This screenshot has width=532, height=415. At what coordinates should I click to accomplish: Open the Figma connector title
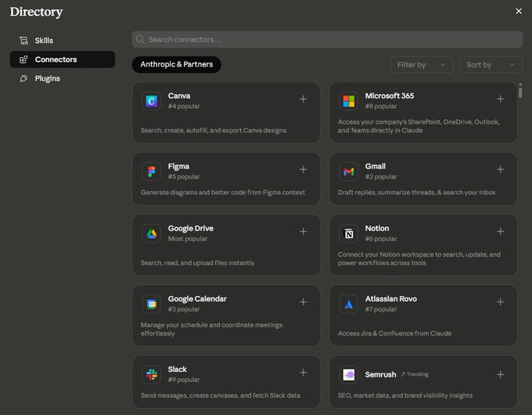[178, 167]
